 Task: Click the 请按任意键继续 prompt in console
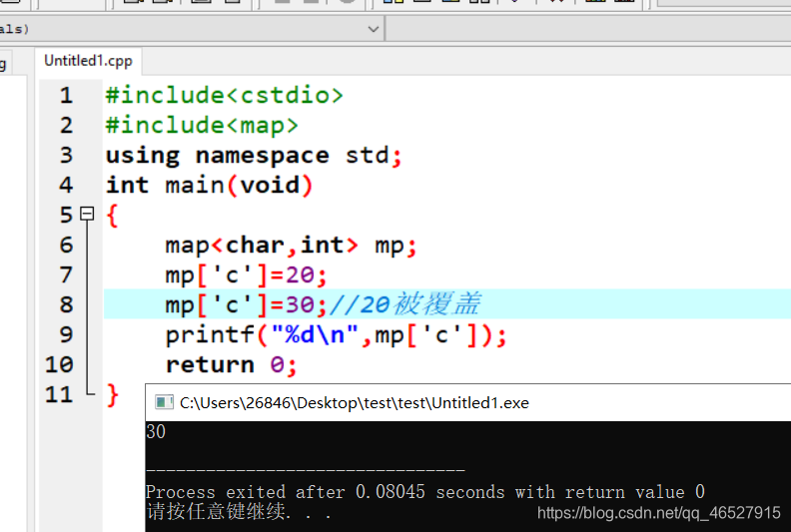(x=238, y=512)
